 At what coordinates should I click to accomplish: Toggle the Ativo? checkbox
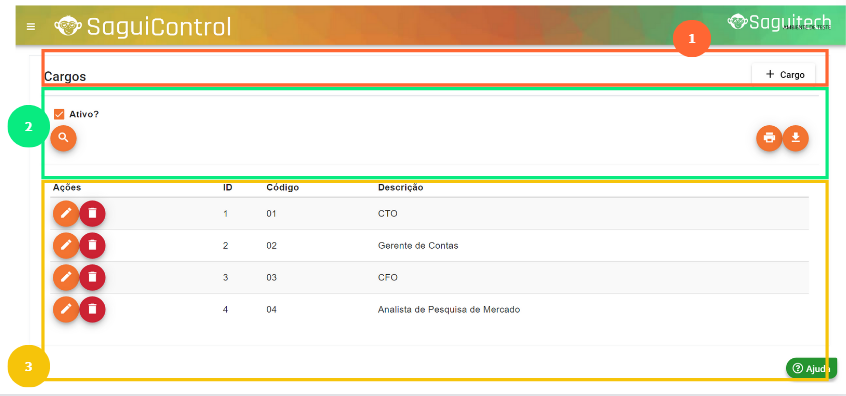pos(59,114)
